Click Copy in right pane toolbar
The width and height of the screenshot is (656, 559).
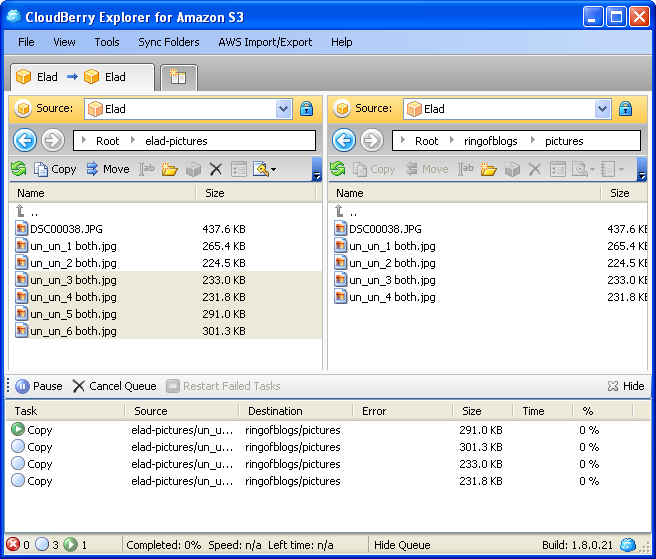point(374,169)
